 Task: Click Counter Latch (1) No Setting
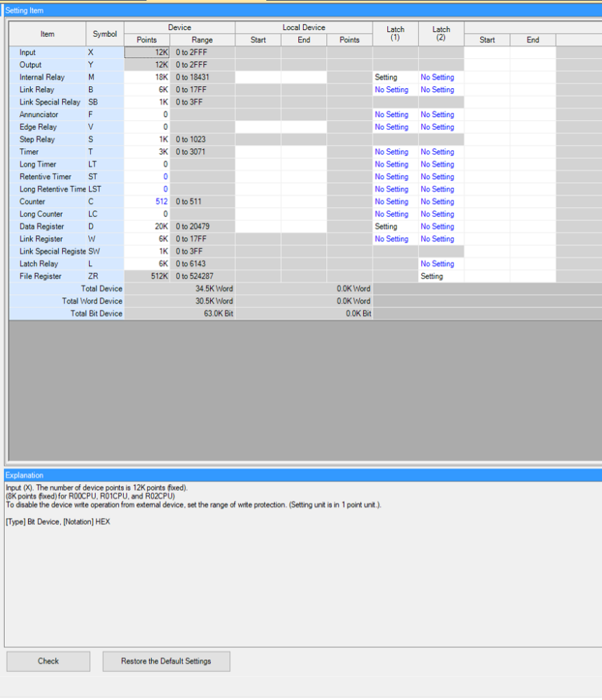click(391, 202)
